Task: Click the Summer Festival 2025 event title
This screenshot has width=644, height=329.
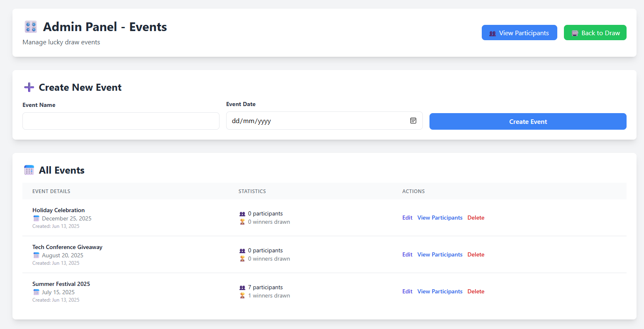Action: (x=61, y=284)
